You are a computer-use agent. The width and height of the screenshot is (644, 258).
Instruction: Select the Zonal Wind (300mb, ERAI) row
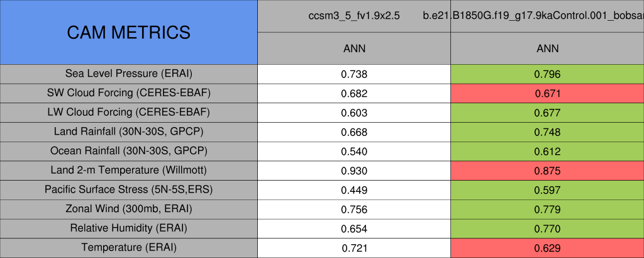(x=128, y=209)
